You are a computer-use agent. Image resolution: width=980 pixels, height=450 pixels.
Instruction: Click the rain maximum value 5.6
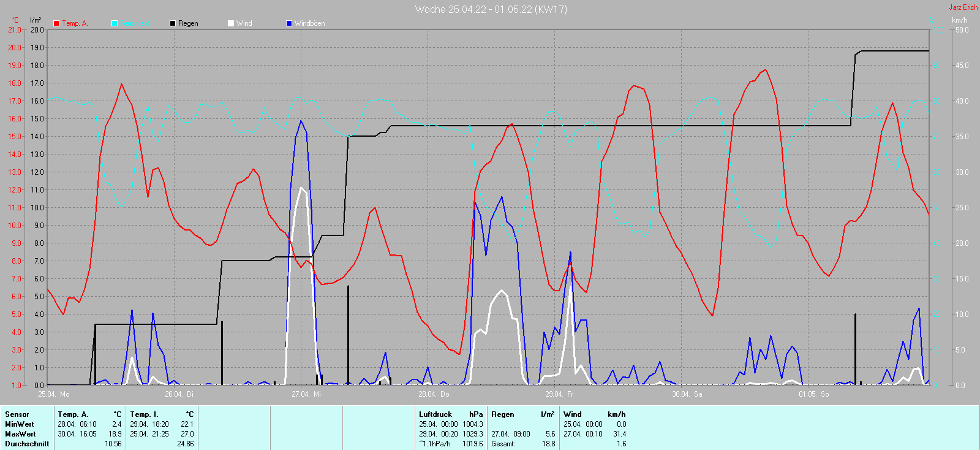click(551, 434)
